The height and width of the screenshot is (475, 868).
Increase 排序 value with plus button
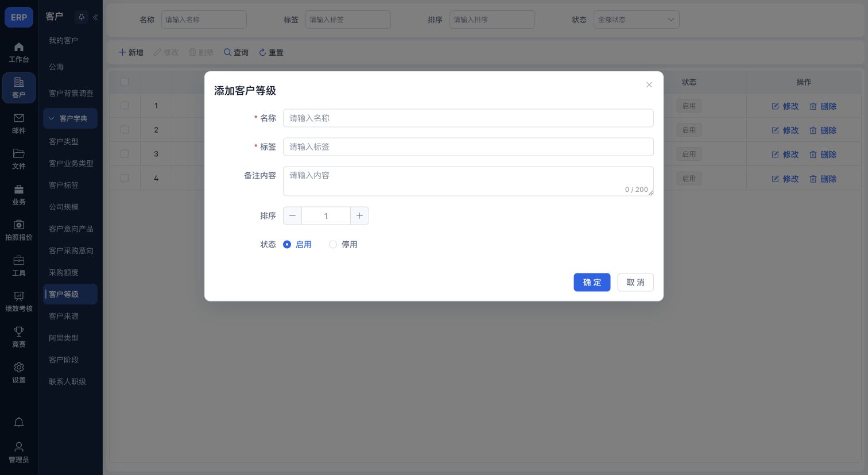click(x=359, y=216)
